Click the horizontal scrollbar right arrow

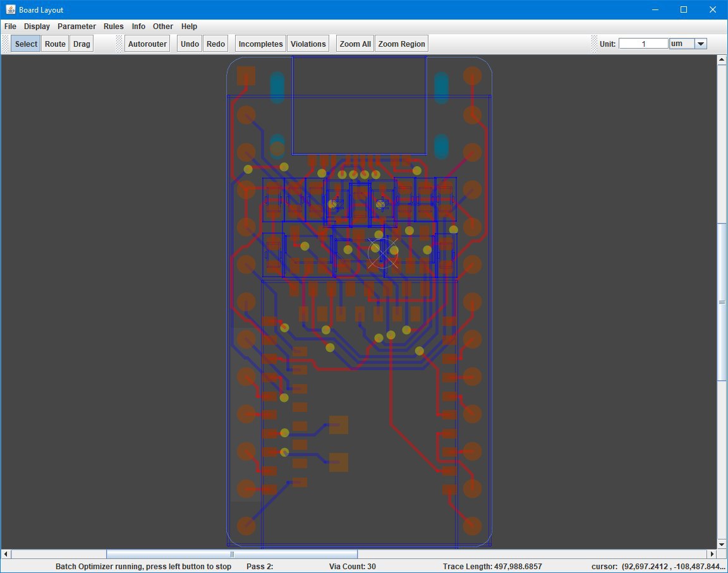point(712,554)
